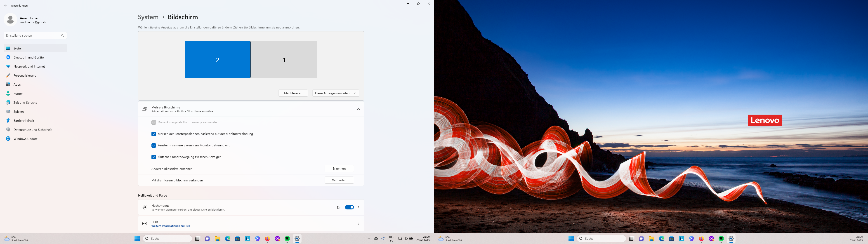
Task: Select Personalisierung in the sidebar
Action: [25, 75]
